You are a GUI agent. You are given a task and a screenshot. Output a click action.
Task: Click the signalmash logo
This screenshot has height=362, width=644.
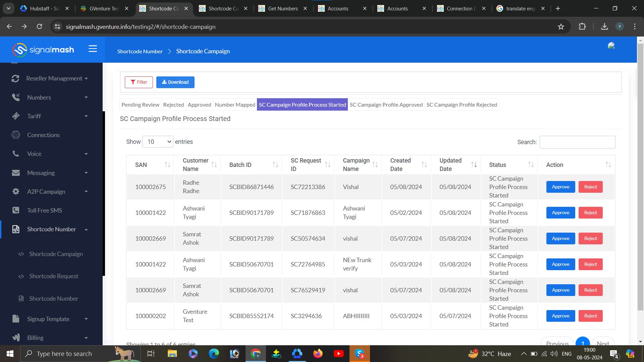43,50
